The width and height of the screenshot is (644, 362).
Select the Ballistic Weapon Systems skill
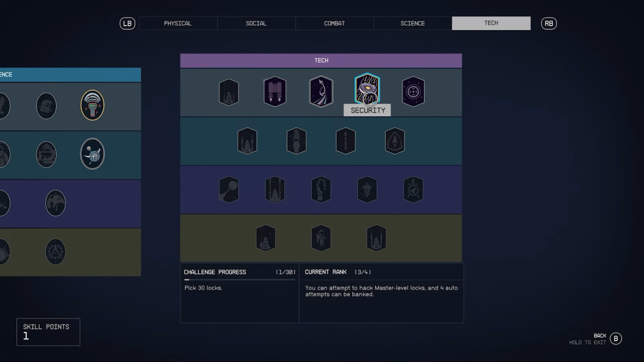(x=229, y=90)
